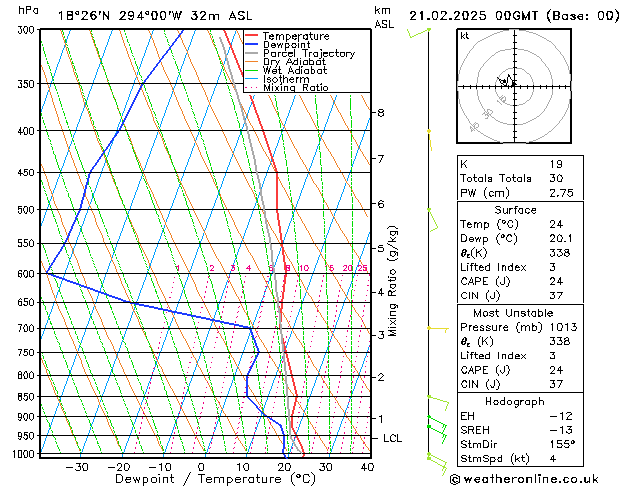
Task: Click the StmDir value "155°"
Action: pos(562,445)
